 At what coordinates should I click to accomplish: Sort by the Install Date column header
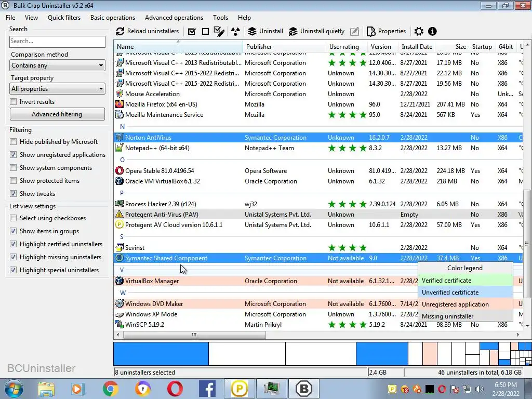pos(417,46)
